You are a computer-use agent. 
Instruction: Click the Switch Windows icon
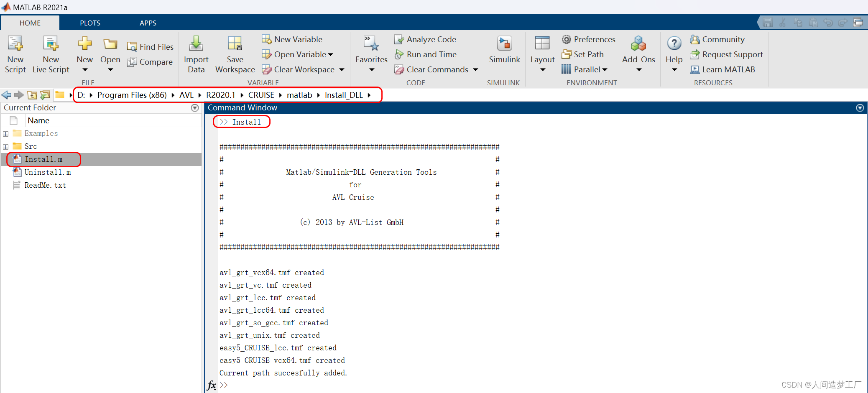[858, 23]
